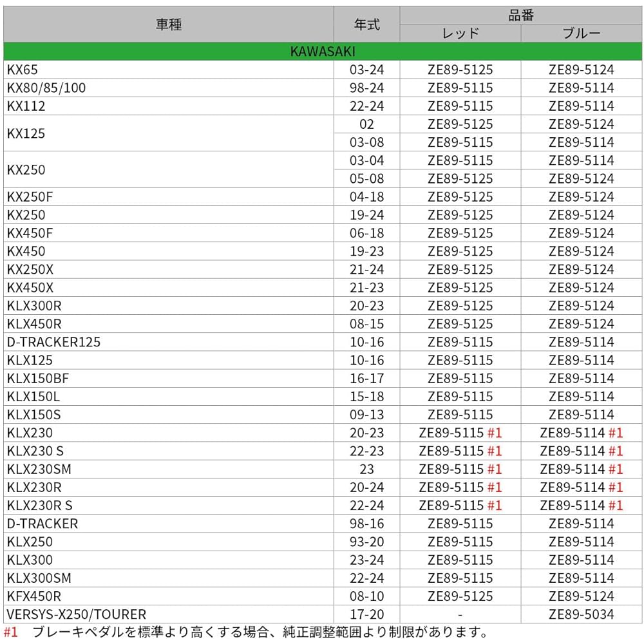The image size is (644, 644).
Task: Select the KLX300R model cell
Action: (168, 305)
